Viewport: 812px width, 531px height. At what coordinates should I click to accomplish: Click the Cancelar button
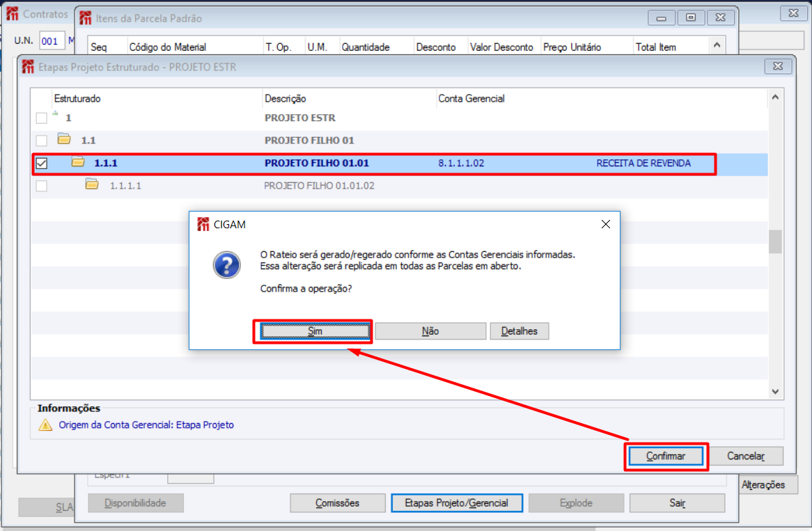(746, 456)
